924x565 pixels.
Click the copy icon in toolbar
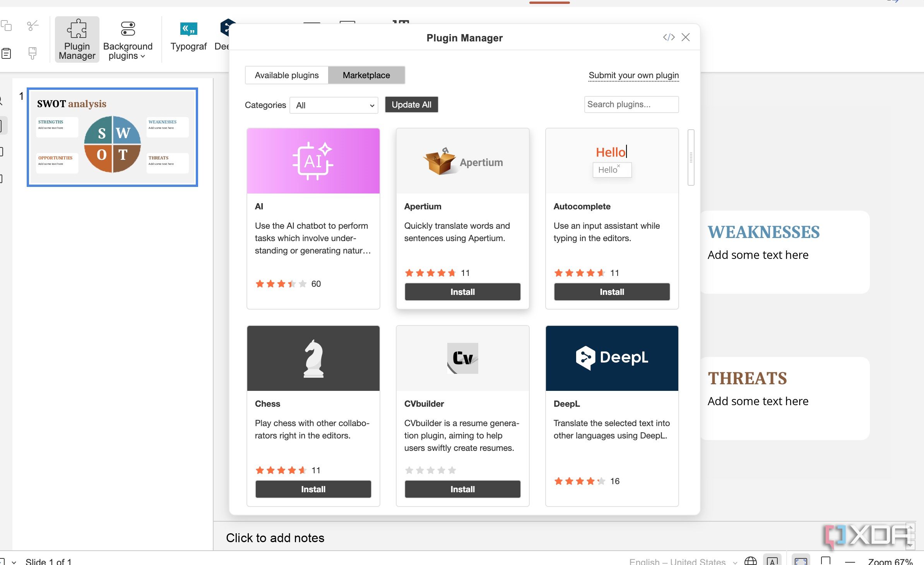(x=6, y=26)
